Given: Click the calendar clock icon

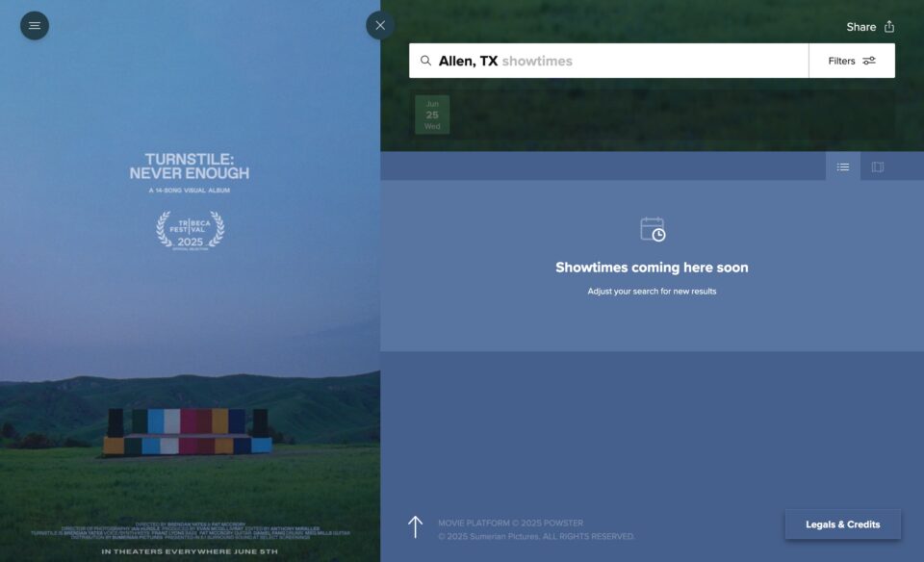Looking at the screenshot, I should click(653, 229).
